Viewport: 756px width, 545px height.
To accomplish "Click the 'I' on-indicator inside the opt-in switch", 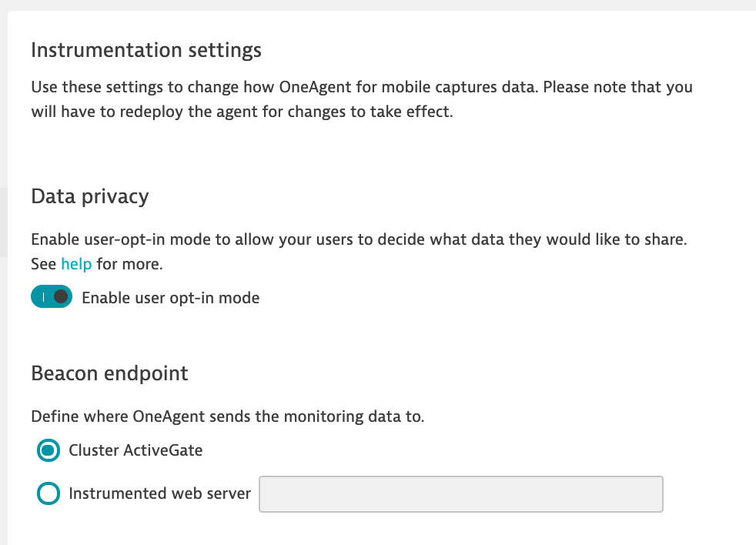I will pos(43,297).
